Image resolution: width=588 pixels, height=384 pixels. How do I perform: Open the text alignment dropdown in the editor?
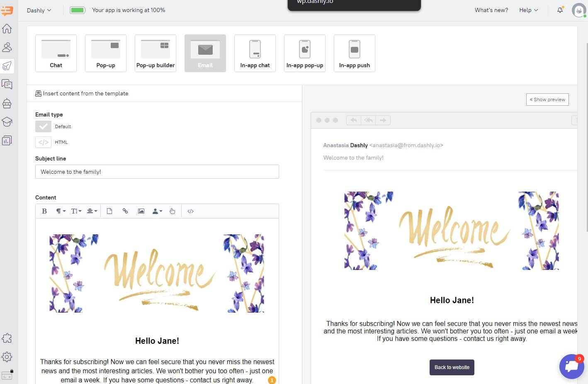point(92,211)
